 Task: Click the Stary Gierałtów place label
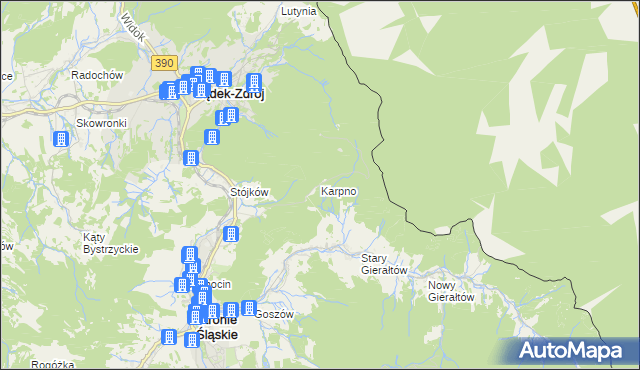384,264
